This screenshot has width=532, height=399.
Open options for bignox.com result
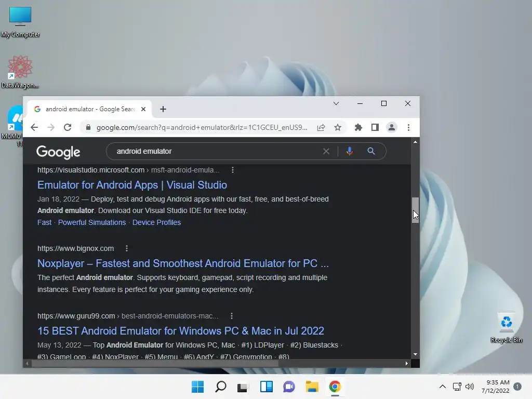point(127,248)
